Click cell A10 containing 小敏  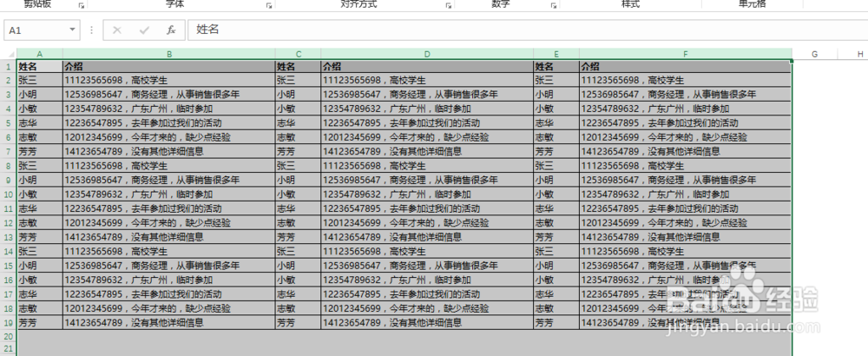(40, 194)
